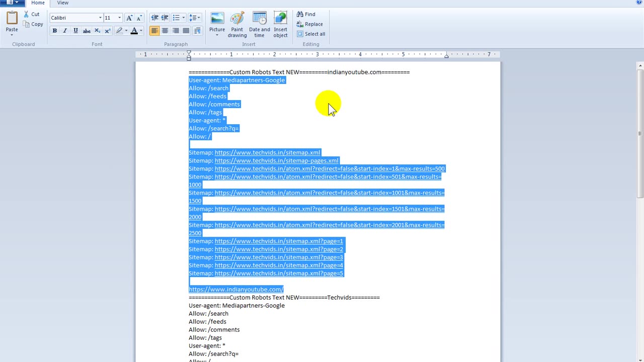
Task: Open Replace in the Editing group
Action: point(310,24)
